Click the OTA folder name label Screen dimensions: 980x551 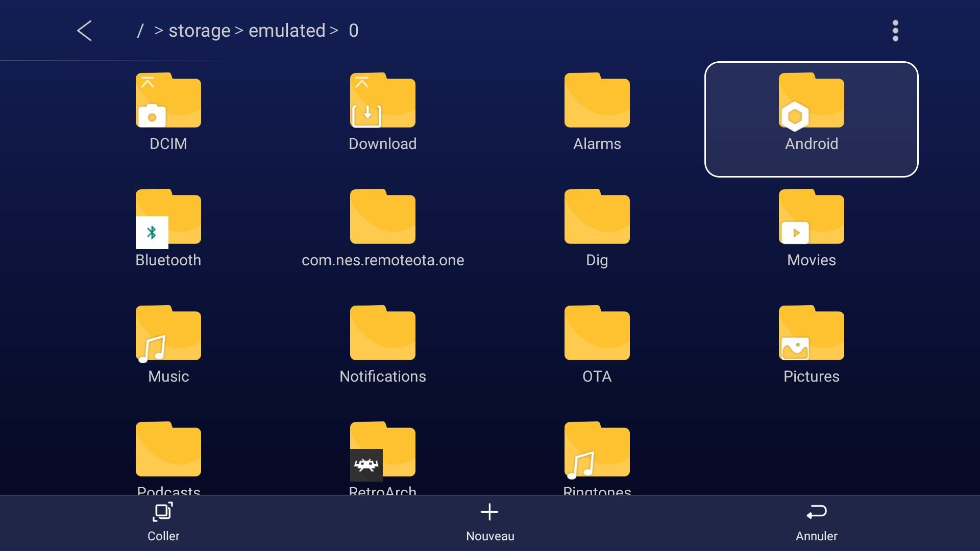click(x=597, y=377)
